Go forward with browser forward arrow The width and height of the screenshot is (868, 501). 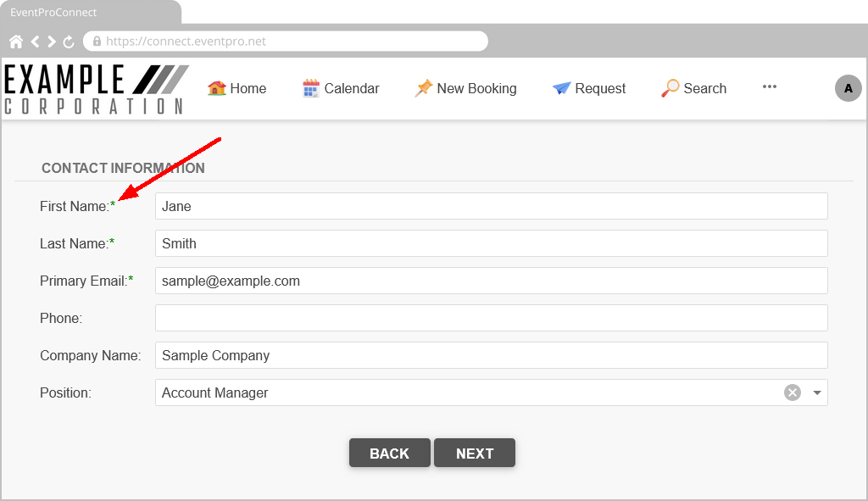[52, 42]
